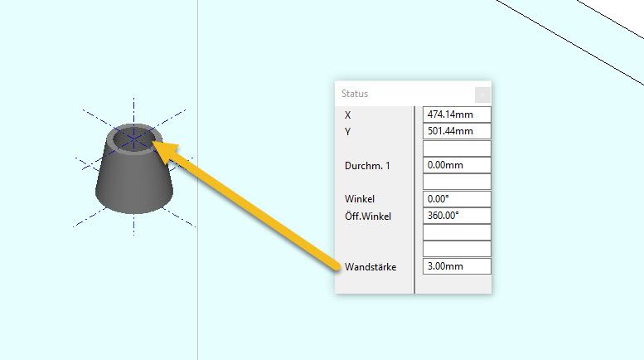Edit the Wandstärke value 3.00mm
644x360 pixels.
click(x=457, y=266)
